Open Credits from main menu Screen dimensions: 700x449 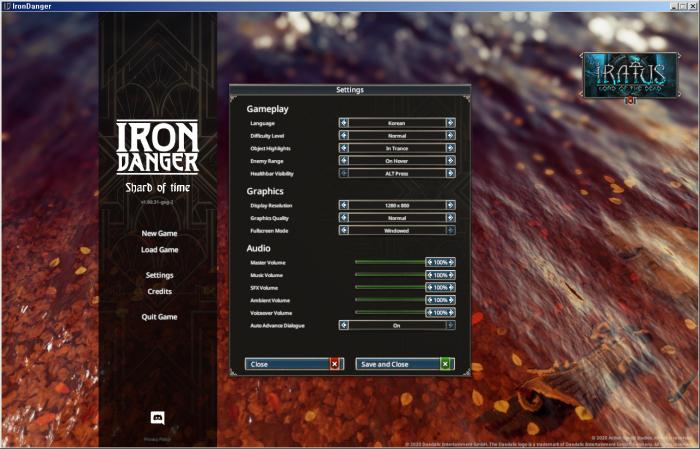click(159, 291)
